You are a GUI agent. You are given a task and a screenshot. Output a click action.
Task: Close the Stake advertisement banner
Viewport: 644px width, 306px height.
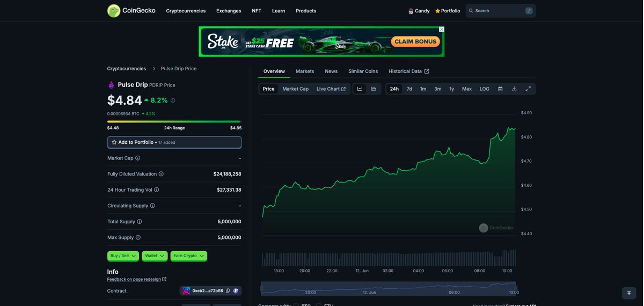click(442, 29)
